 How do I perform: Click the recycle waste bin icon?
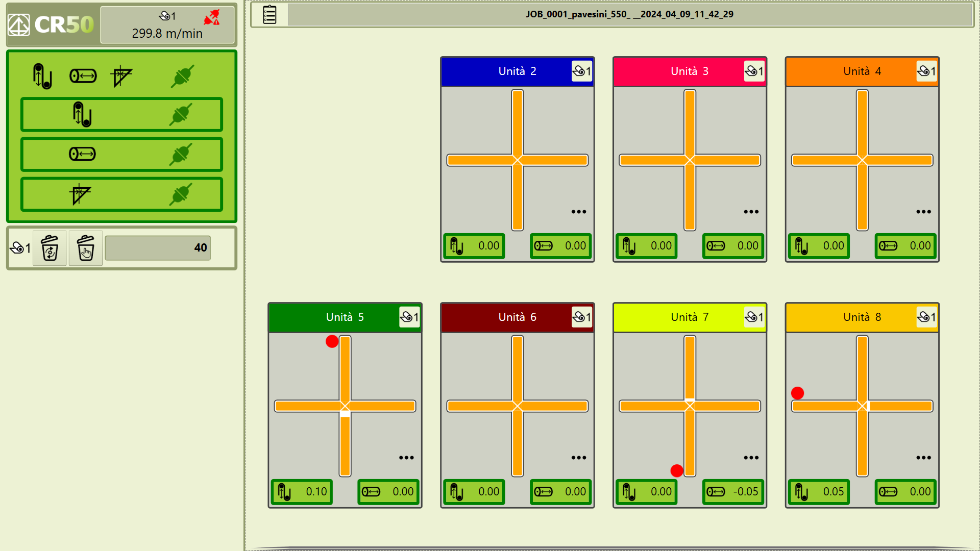(x=50, y=248)
